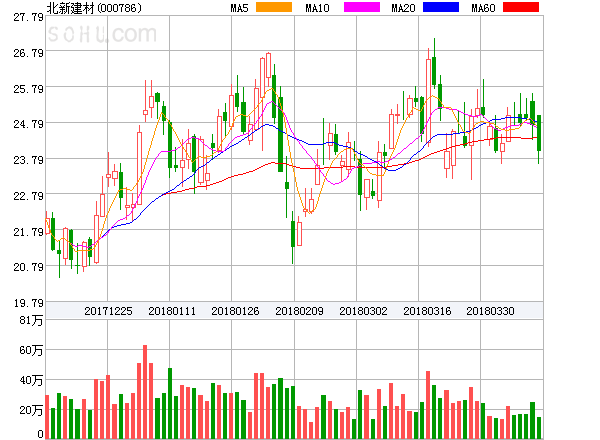600x440 pixels.
Task: Click the 20180330 date label
Action: (490, 311)
